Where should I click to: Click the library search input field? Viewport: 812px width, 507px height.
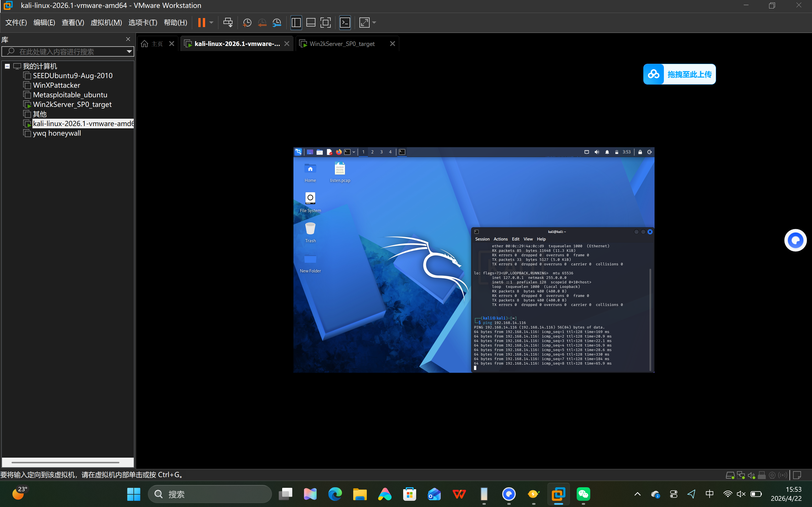point(67,52)
